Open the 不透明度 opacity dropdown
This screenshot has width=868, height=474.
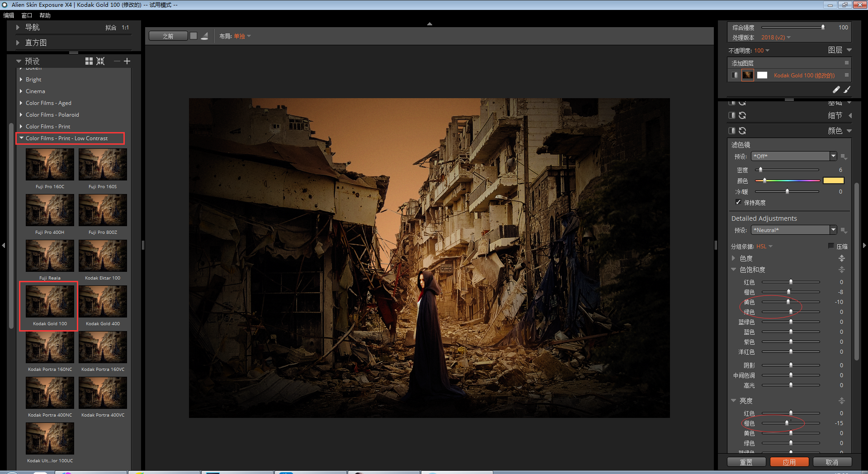[x=762, y=51]
